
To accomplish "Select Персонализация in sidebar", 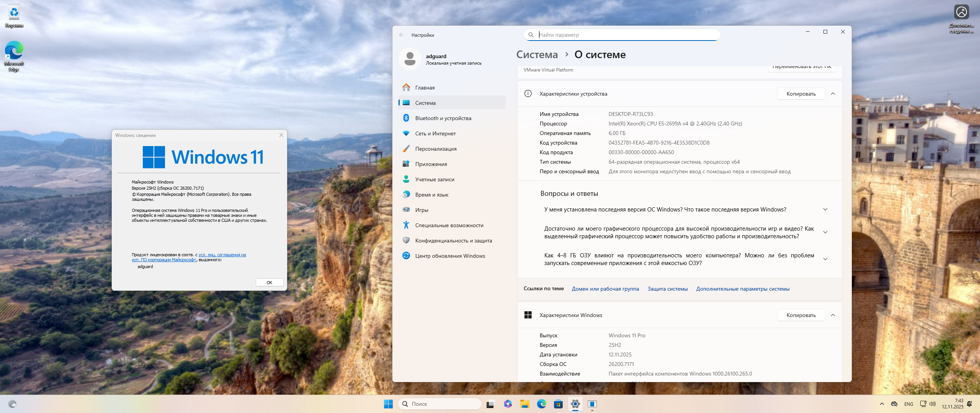I will (436, 149).
